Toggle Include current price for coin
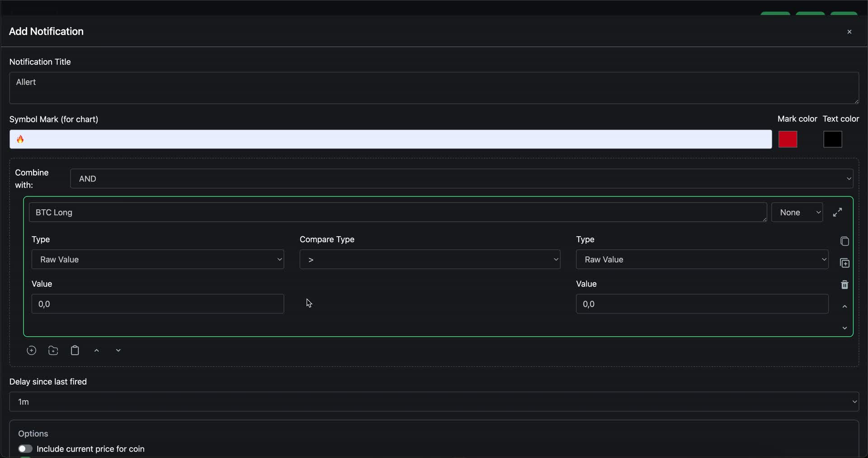This screenshot has width=868, height=458. tap(25, 449)
